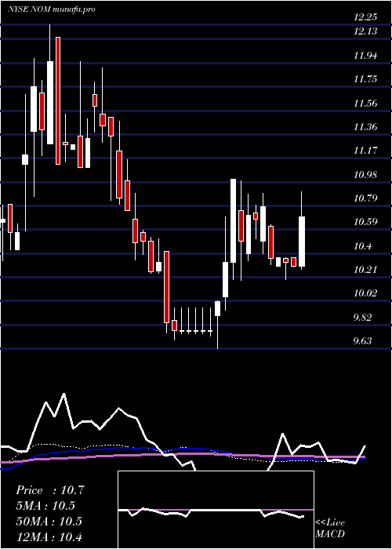Click the 9.82 price axis label
Viewport: 392px width, 549px height.
pyautogui.click(x=362, y=317)
